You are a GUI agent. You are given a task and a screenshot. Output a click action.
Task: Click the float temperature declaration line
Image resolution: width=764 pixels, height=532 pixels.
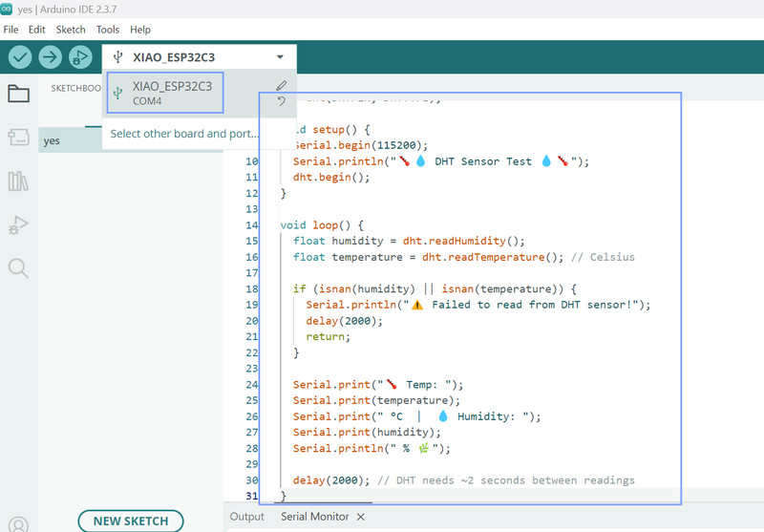click(x=464, y=257)
